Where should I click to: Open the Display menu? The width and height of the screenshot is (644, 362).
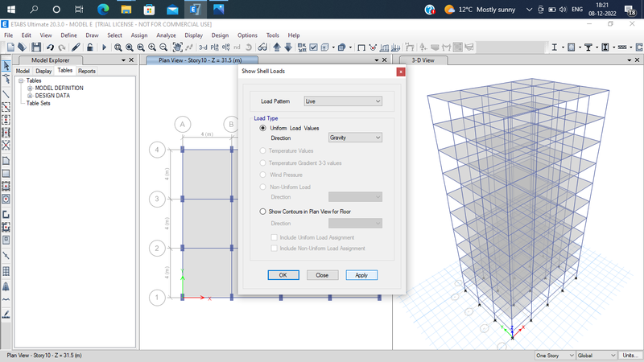pos(193,35)
